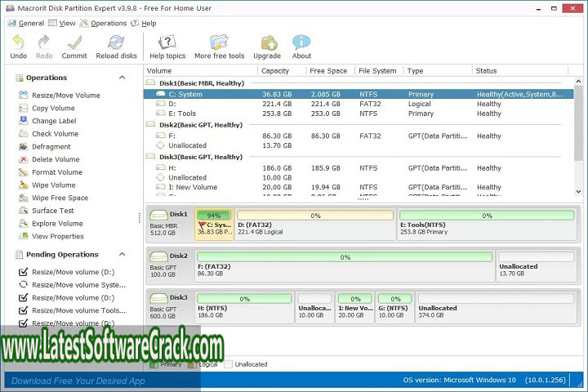Click the Disk1 drive icon in disk map
The image size is (588, 392).
158,215
